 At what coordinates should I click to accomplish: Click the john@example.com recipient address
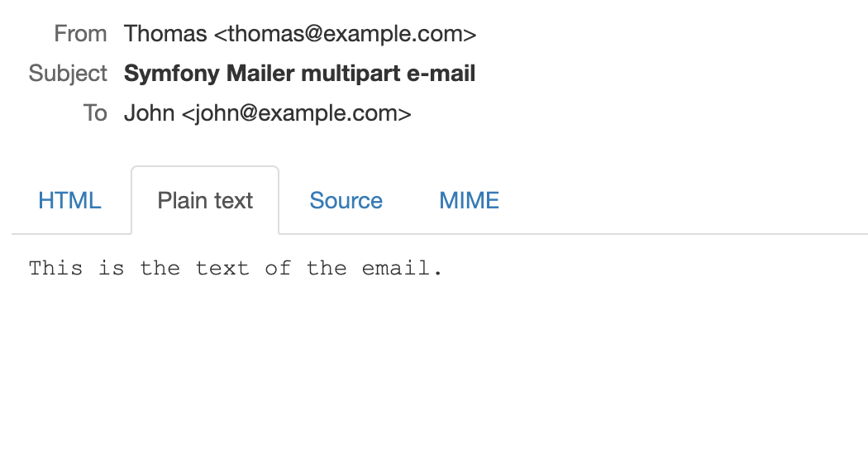[296, 113]
